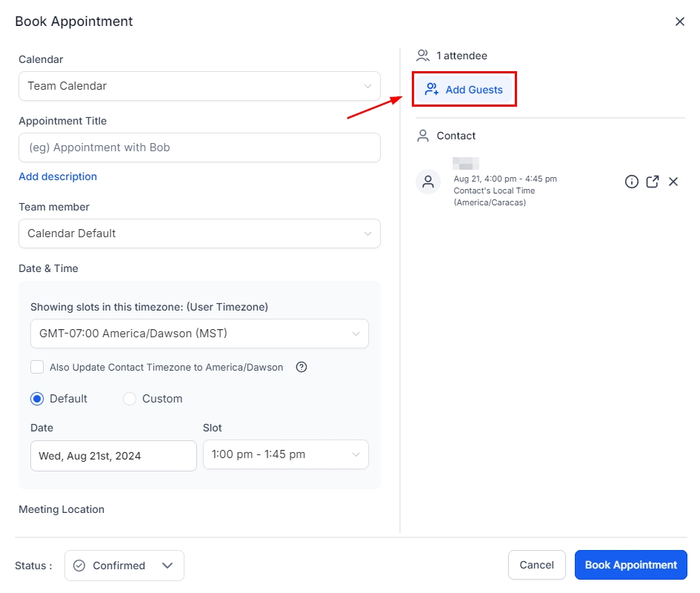Screen dimensions: 700x593
Task: Close the Book Appointment dialog
Action: click(x=679, y=21)
